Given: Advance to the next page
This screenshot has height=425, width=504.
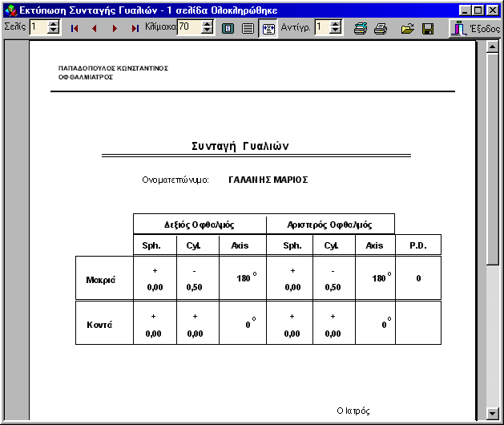Looking at the screenshot, I should pyautogui.click(x=115, y=28).
